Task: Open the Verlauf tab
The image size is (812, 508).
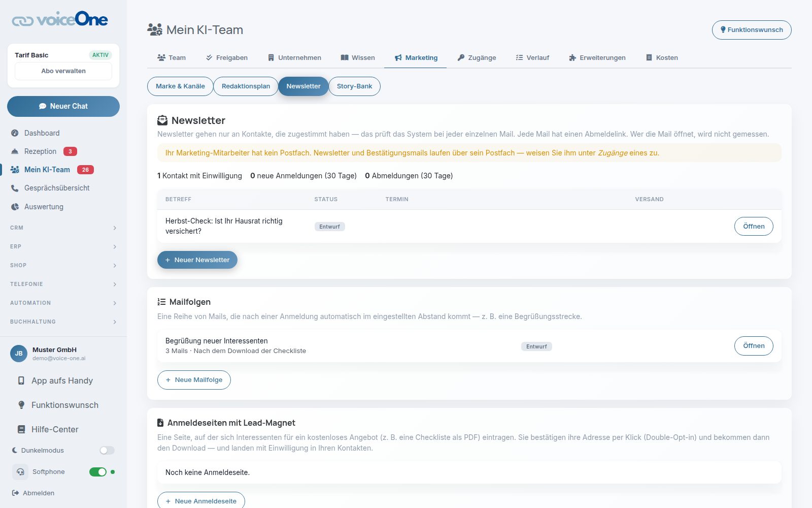Action: tap(532, 57)
